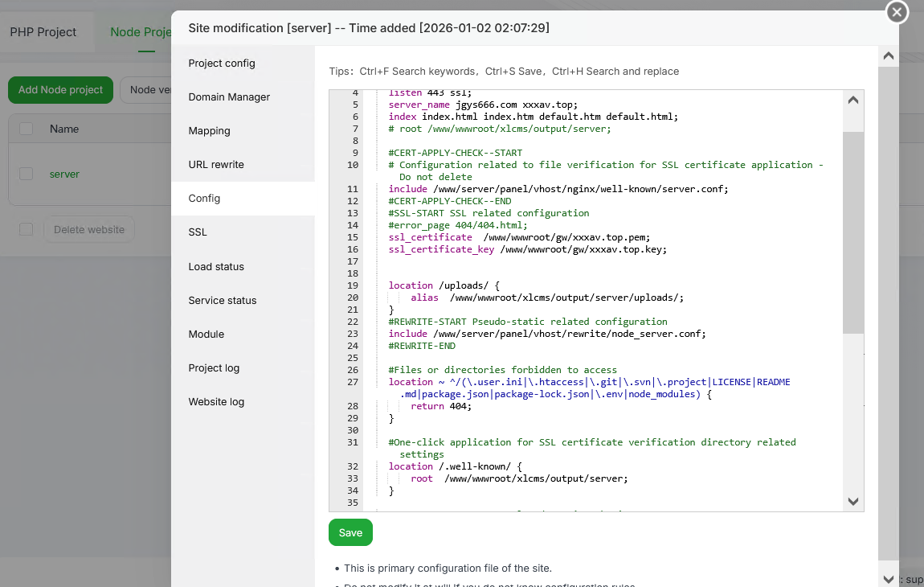Tick the checkbox next to Delete website
This screenshot has width=924, height=587.
coord(27,229)
